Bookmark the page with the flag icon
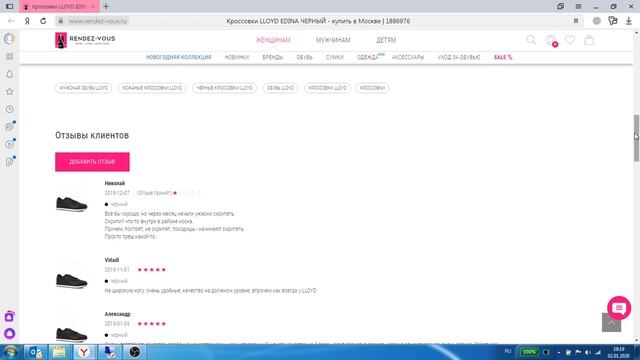The width and height of the screenshot is (640, 360). tap(576, 21)
